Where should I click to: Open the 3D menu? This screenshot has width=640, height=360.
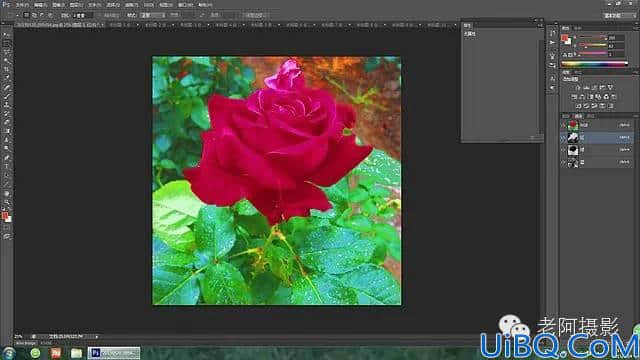point(149,5)
